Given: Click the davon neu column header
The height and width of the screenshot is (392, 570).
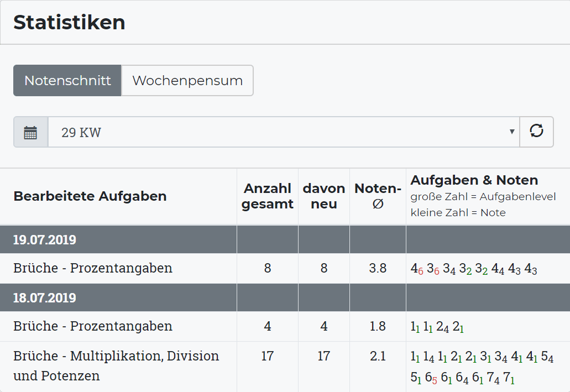Looking at the screenshot, I should pyautogui.click(x=324, y=196).
